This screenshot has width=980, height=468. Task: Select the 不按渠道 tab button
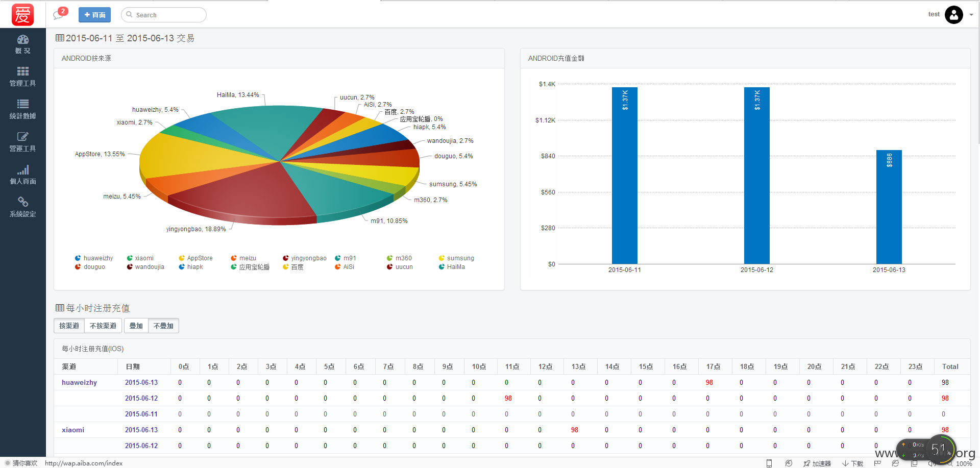coord(103,326)
